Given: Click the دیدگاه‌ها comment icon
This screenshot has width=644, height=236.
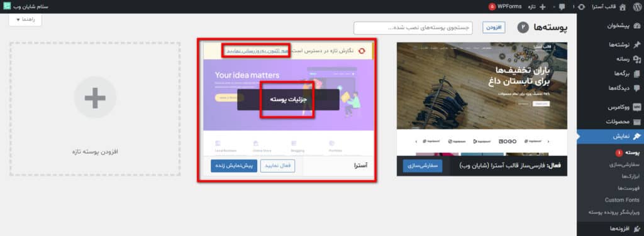Looking at the screenshot, I should pos(636,88).
